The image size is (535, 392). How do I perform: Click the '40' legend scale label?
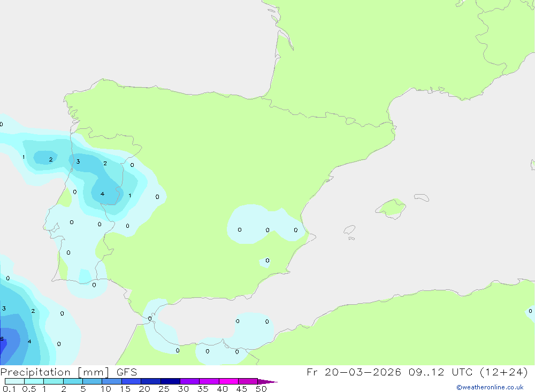223,389
